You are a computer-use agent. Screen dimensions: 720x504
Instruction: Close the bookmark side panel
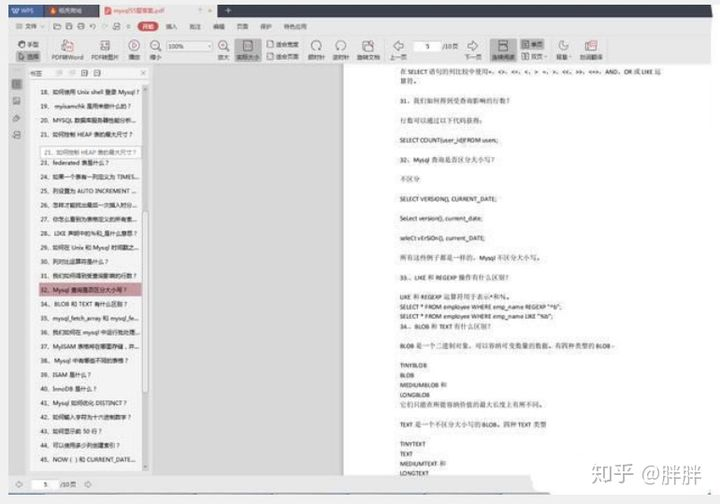(143, 73)
